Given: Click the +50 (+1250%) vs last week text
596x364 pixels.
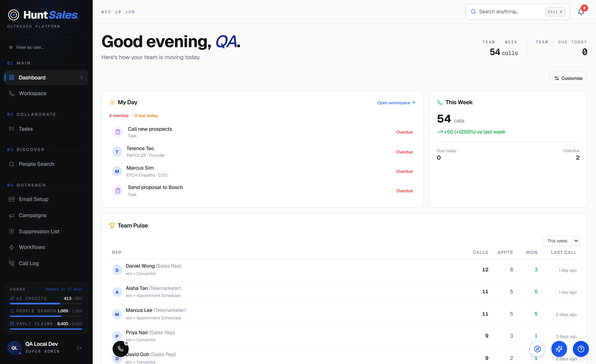Looking at the screenshot, I should pyautogui.click(x=475, y=132).
